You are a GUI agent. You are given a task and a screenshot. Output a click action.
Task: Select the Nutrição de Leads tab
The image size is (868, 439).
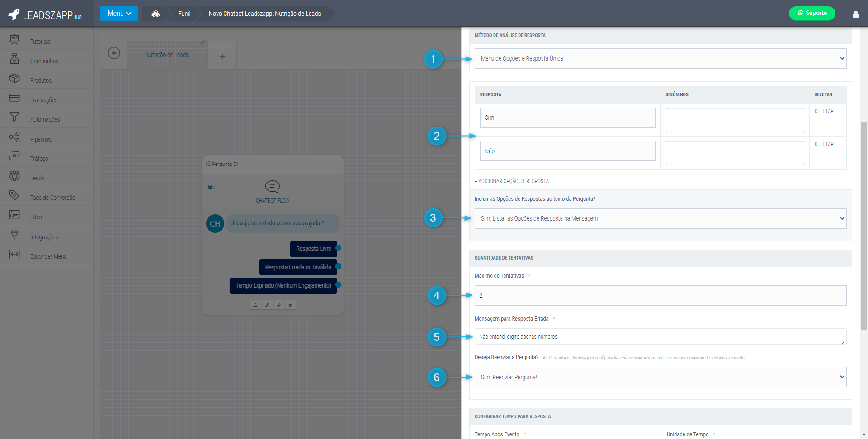pos(167,55)
